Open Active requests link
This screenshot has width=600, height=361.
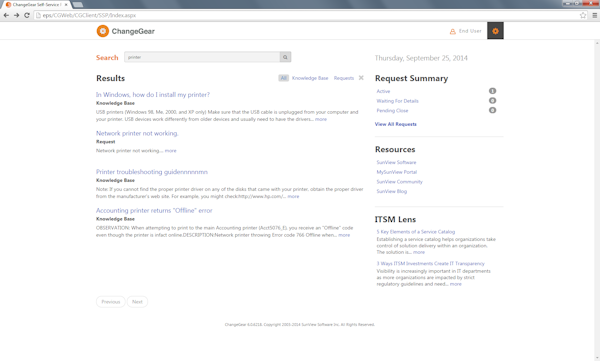pyautogui.click(x=383, y=91)
